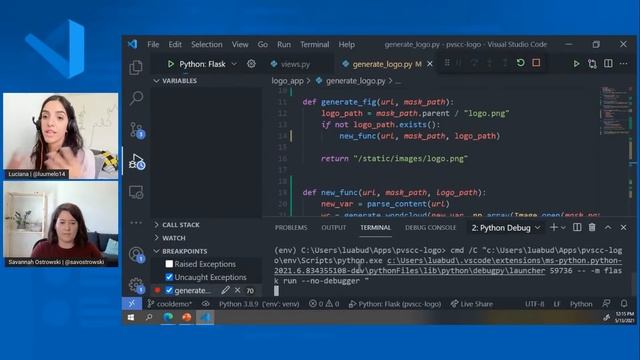Split the editor to the right
This screenshot has width=640, height=360.
[x=608, y=63]
